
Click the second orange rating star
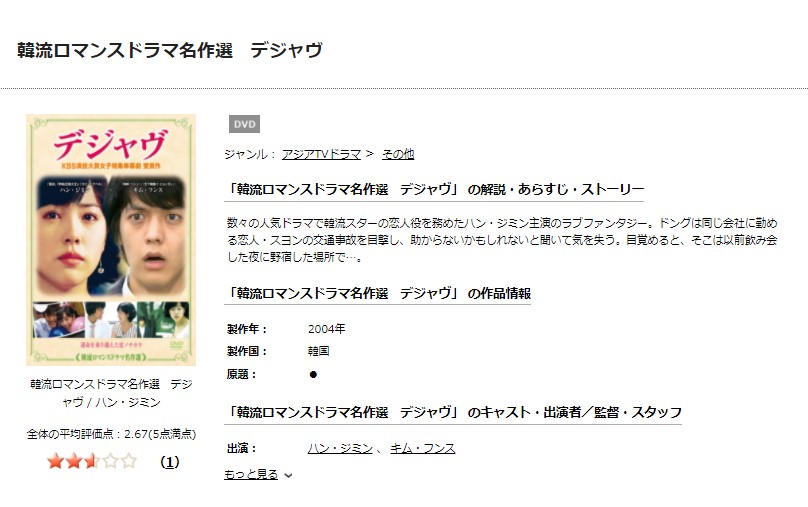pyautogui.click(x=74, y=461)
